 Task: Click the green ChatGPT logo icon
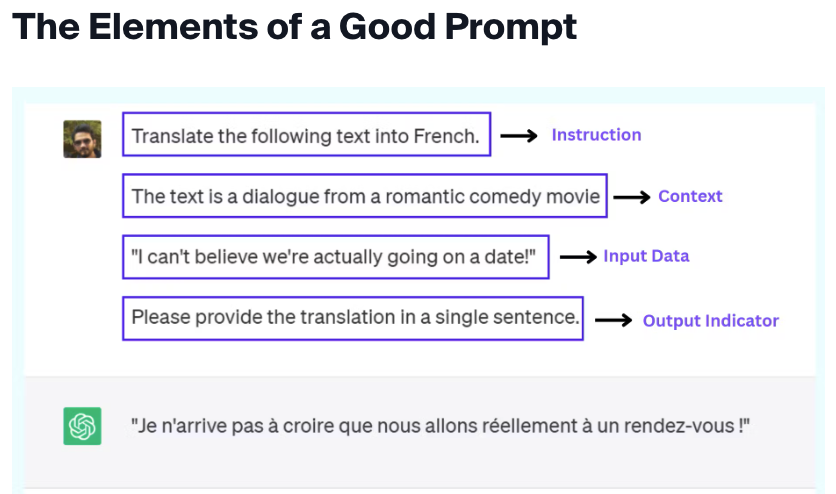click(82, 426)
